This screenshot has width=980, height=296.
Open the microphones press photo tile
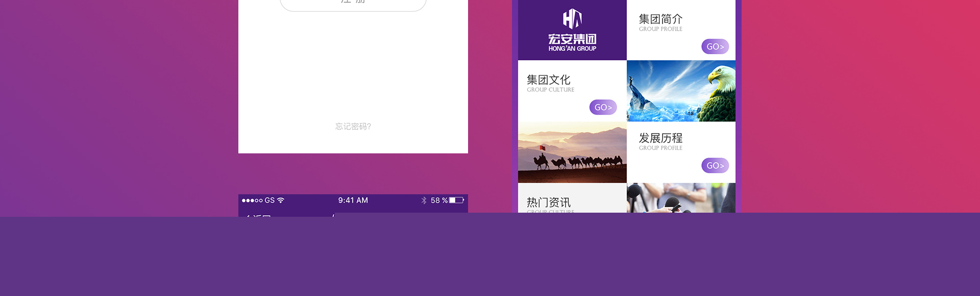tap(681, 198)
